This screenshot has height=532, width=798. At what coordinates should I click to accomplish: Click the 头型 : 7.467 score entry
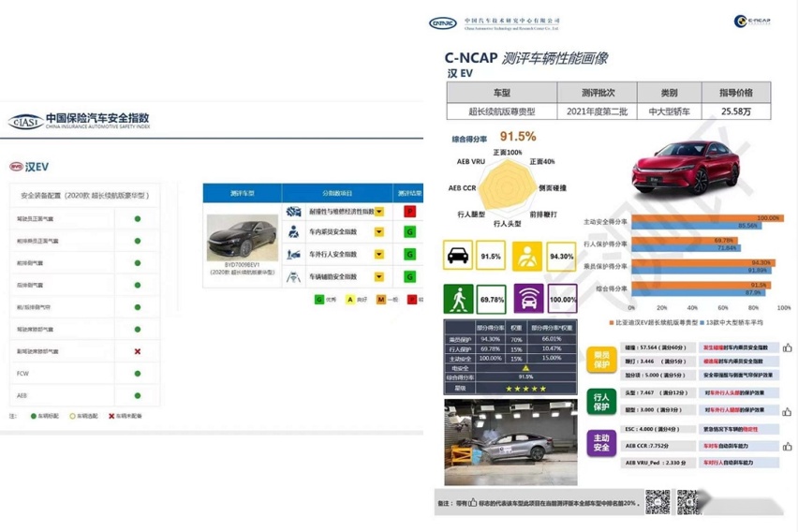[657, 392]
